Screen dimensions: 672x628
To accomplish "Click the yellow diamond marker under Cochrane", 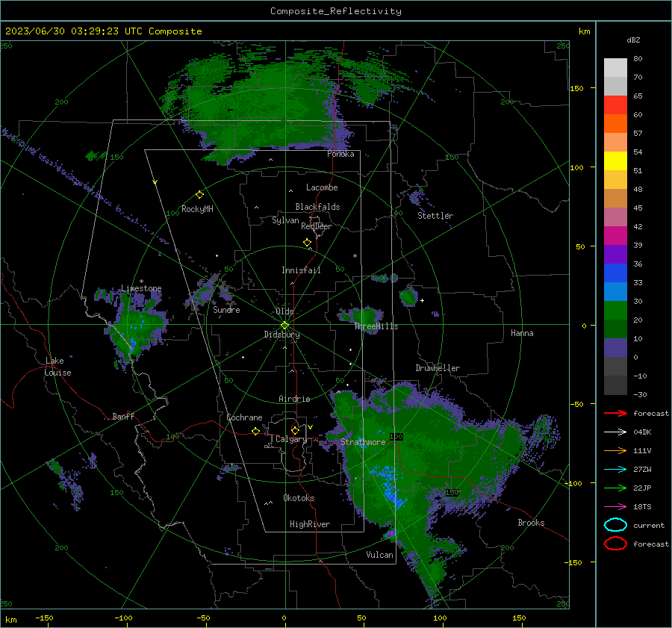I will (x=256, y=432).
